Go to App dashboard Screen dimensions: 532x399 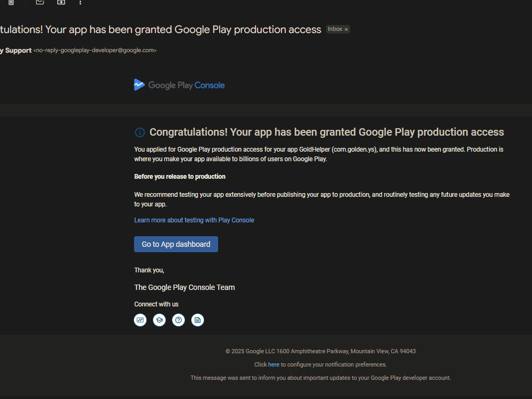pyautogui.click(x=176, y=244)
